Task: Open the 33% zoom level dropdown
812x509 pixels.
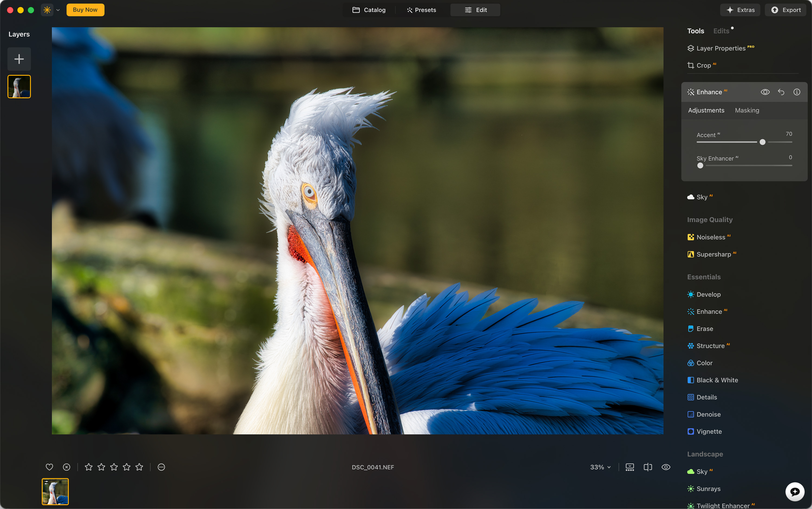Action: coord(600,467)
